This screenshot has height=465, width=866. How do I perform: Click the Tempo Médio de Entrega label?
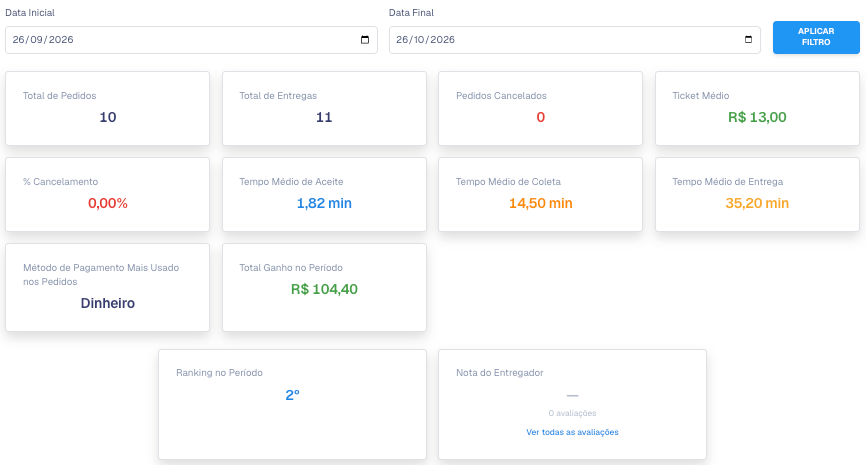pos(727,182)
